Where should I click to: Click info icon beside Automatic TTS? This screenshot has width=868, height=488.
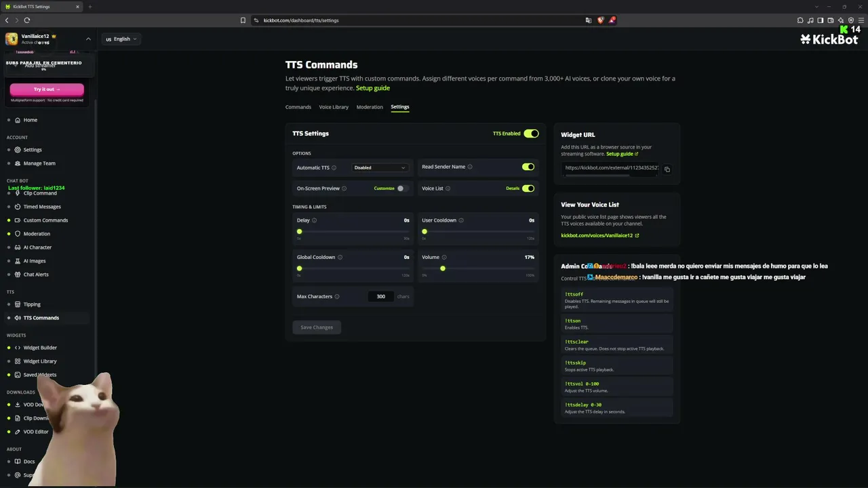point(334,167)
